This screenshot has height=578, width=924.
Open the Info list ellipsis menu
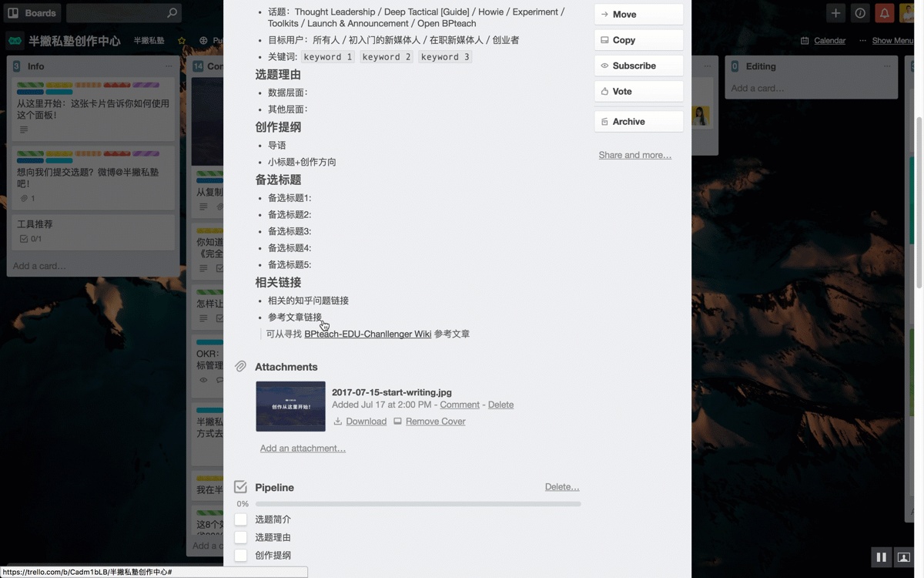point(169,66)
